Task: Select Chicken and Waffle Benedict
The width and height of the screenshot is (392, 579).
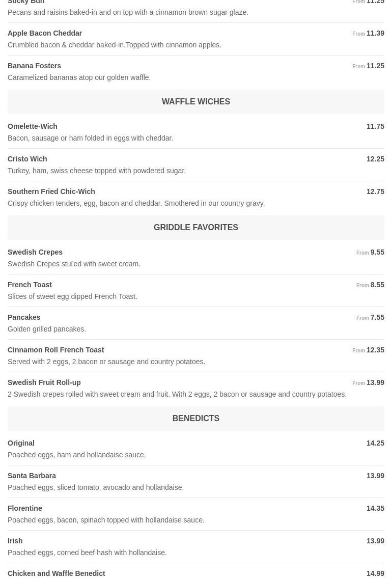Action: click(57, 574)
